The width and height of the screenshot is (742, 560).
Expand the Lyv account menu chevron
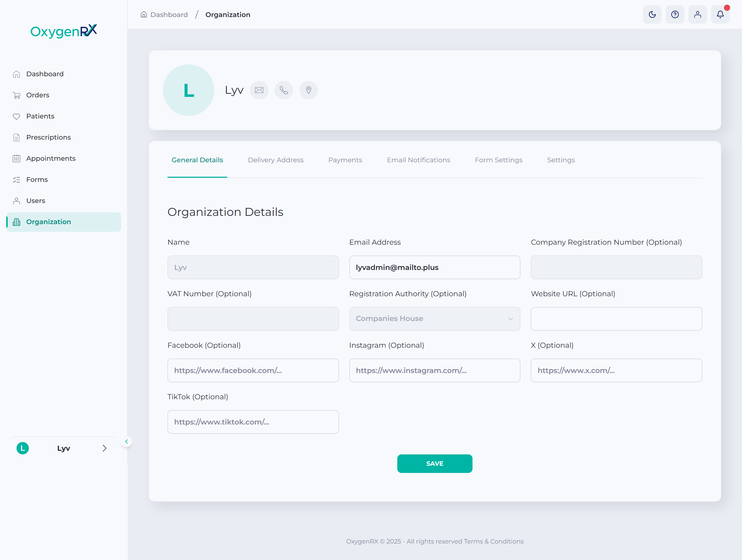point(104,448)
